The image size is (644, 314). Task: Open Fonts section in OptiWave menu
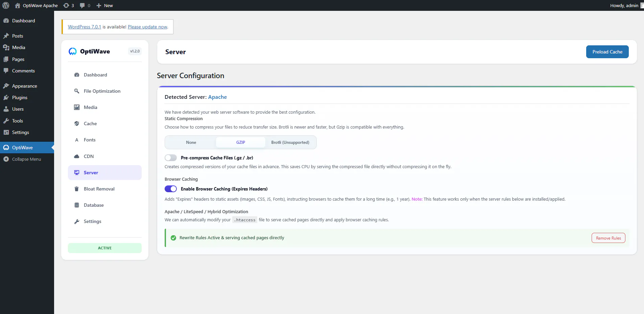click(105, 140)
